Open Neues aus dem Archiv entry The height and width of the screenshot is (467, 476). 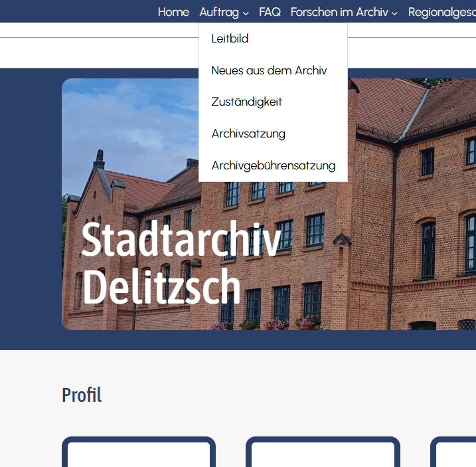[269, 70]
